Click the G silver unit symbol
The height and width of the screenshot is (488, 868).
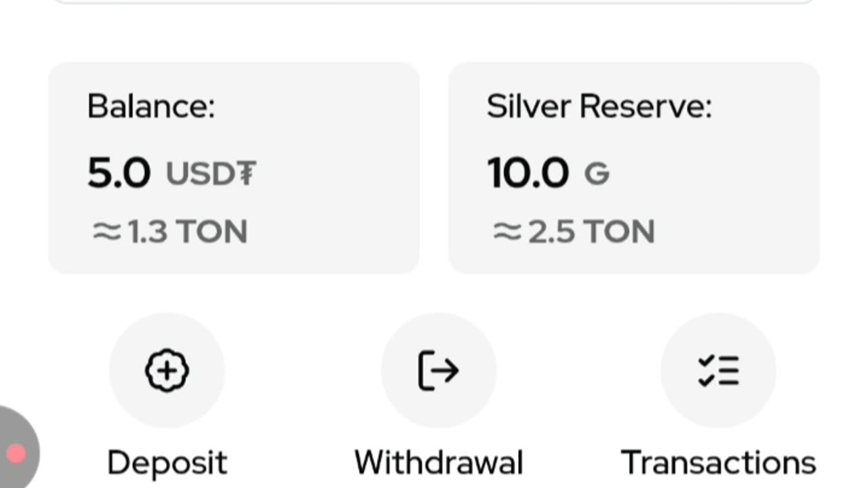coord(597,174)
